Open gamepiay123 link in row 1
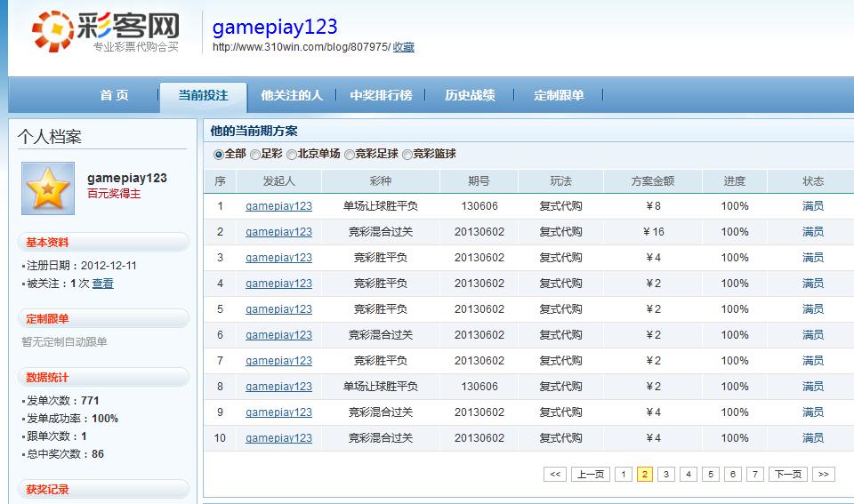The height and width of the screenshot is (504, 854). (278, 205)
